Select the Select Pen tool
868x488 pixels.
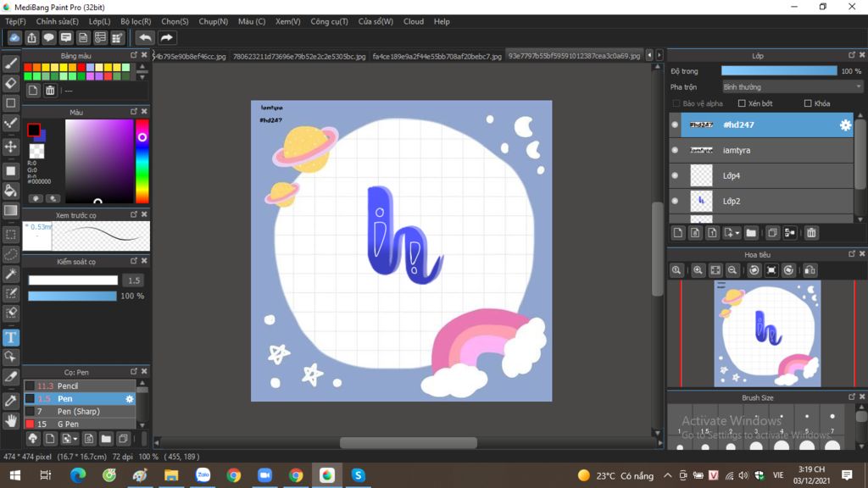coord(10,293)
